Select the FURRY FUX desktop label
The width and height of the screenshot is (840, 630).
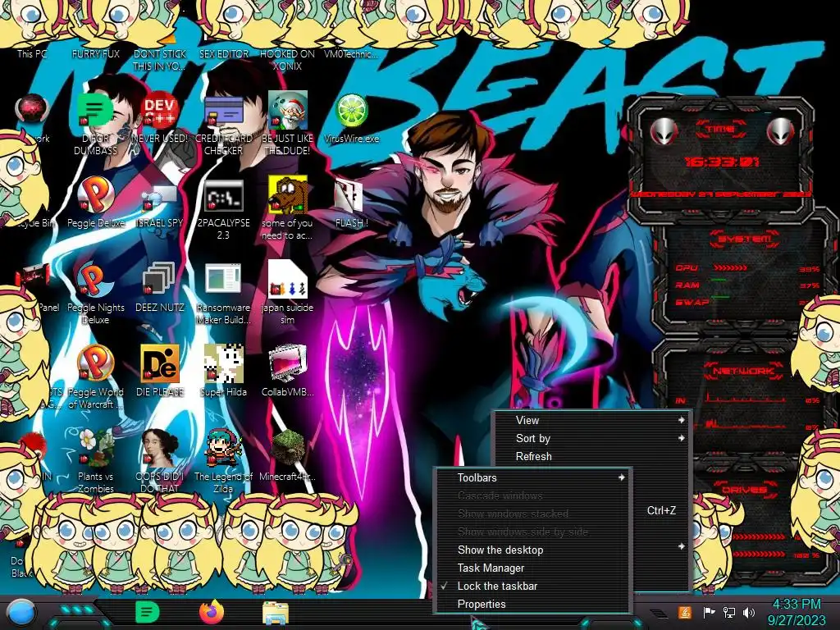pyautogui.click(x=95, y=53)
